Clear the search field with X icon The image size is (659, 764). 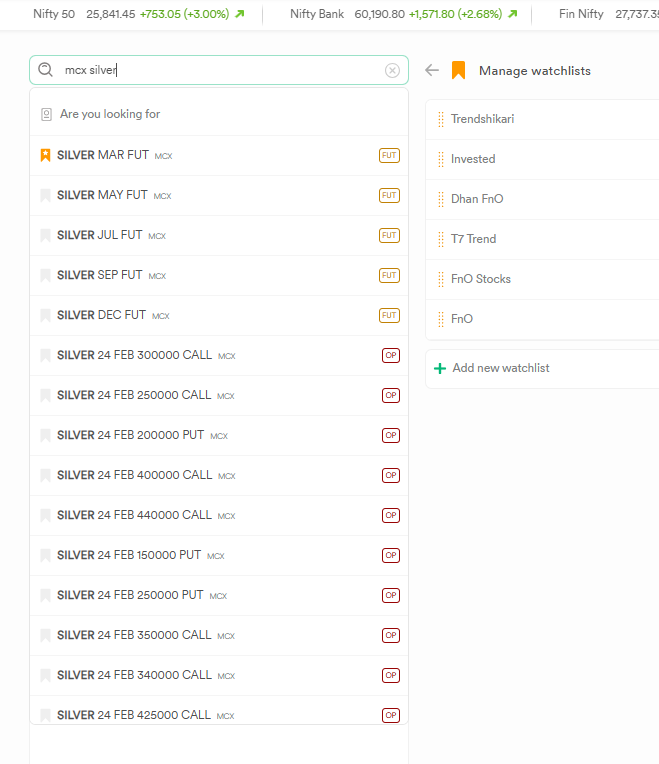[x=392, y=70]
